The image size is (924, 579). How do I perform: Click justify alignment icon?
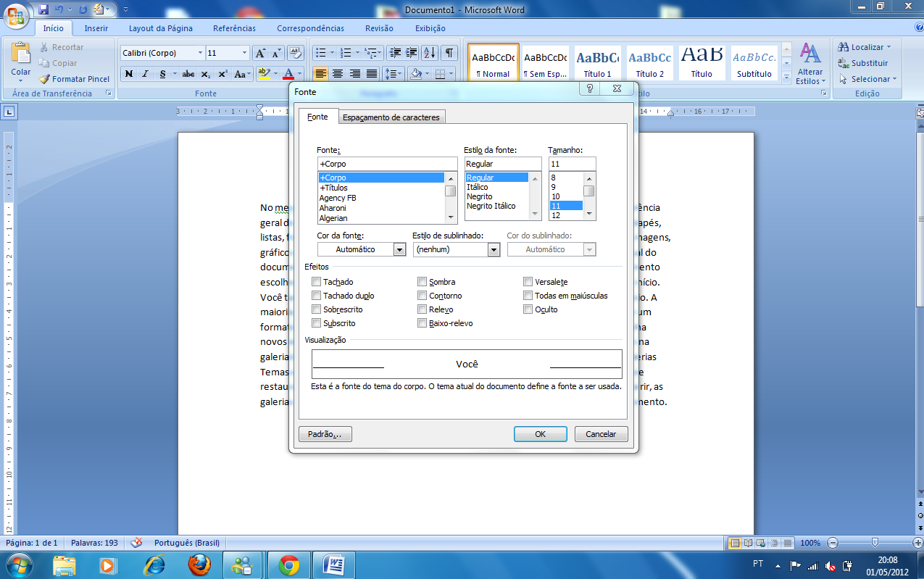[372, 74]
